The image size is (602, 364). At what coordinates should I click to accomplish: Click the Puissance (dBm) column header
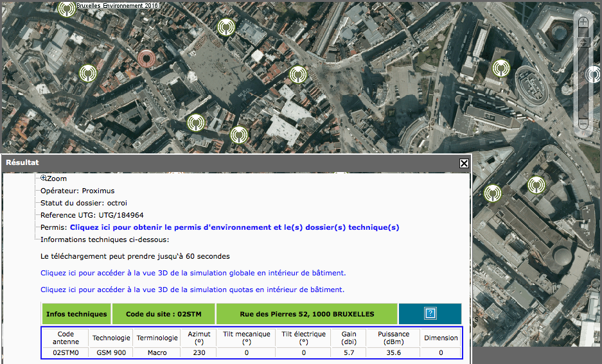(393, 338)
